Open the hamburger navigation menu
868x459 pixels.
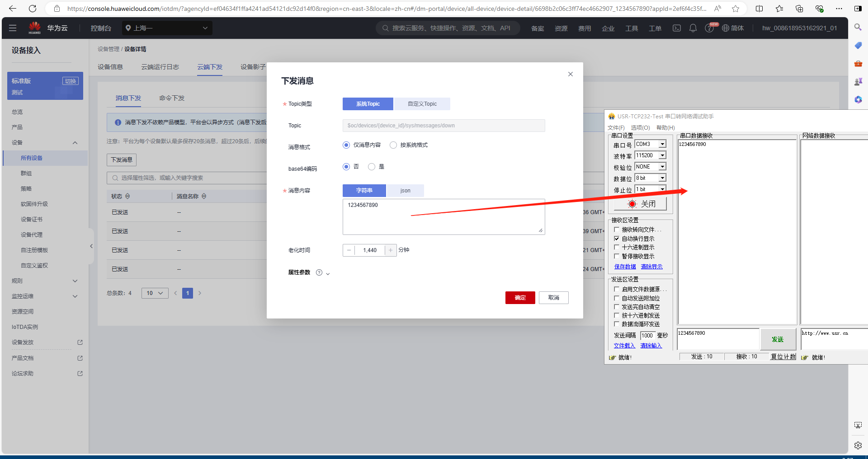(13, 28)
